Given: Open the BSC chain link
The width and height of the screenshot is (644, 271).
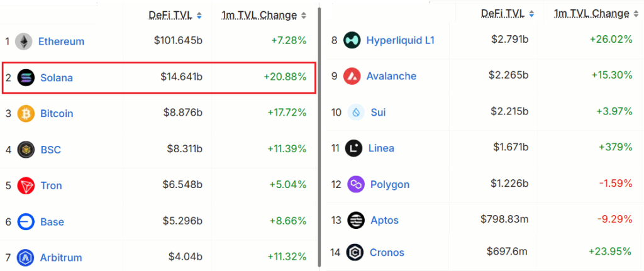Looking at the screenshot, I should 50,150.
